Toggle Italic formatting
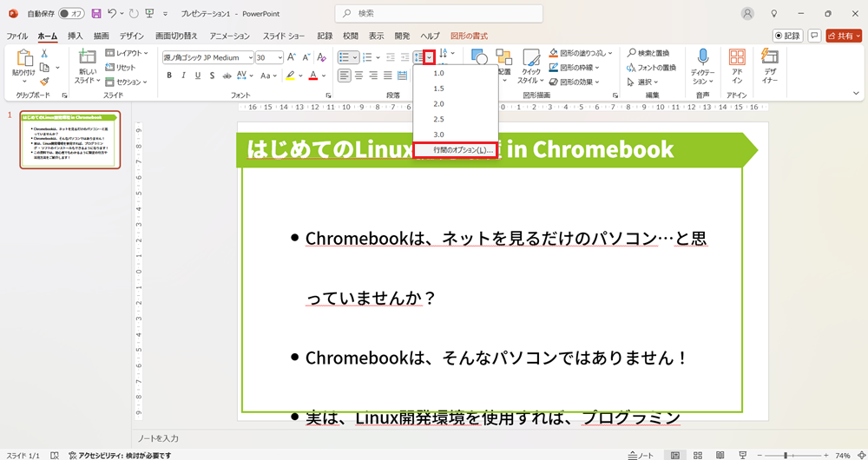Viewport: 868px width, 460px height. [183, 76]
